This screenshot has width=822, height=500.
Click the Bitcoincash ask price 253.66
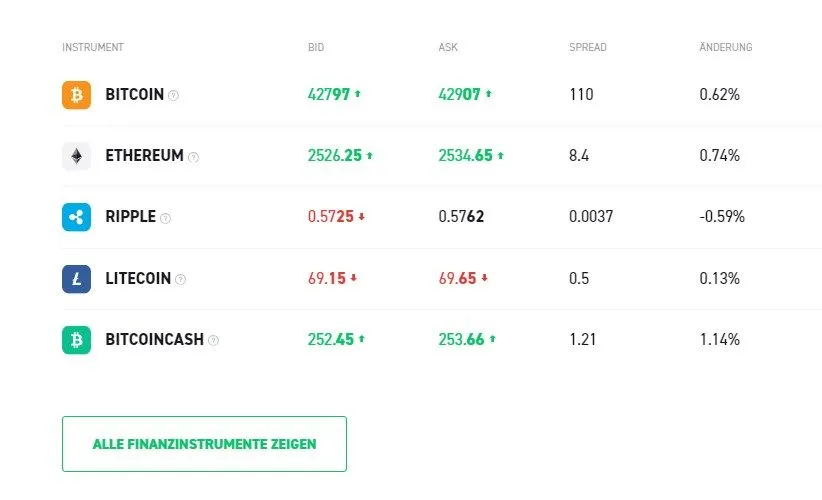[461, 340]
